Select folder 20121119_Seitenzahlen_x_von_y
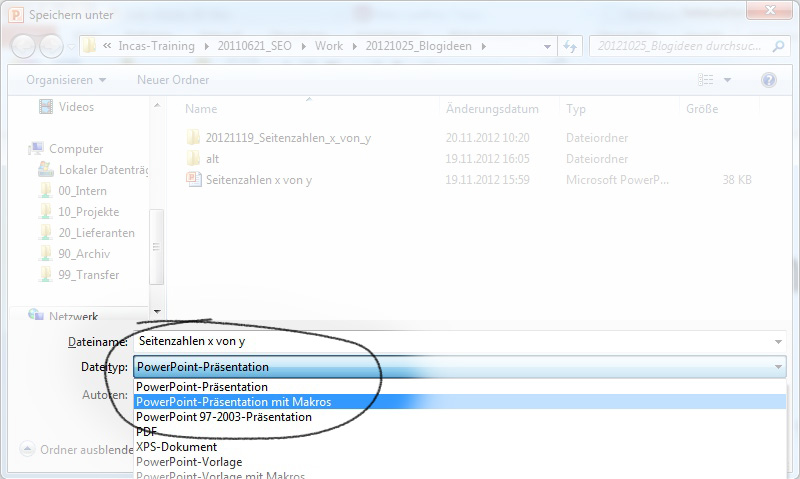Screen dimensions: 800x479 (288, 138)
